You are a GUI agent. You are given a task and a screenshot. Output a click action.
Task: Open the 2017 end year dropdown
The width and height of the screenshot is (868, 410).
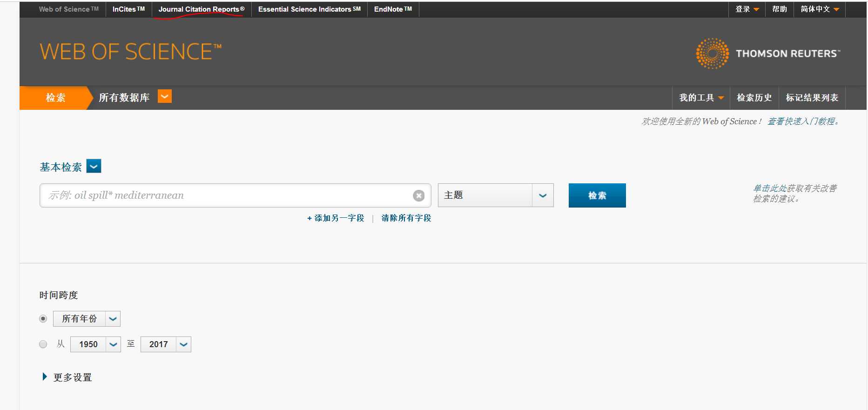click(183, 344)
